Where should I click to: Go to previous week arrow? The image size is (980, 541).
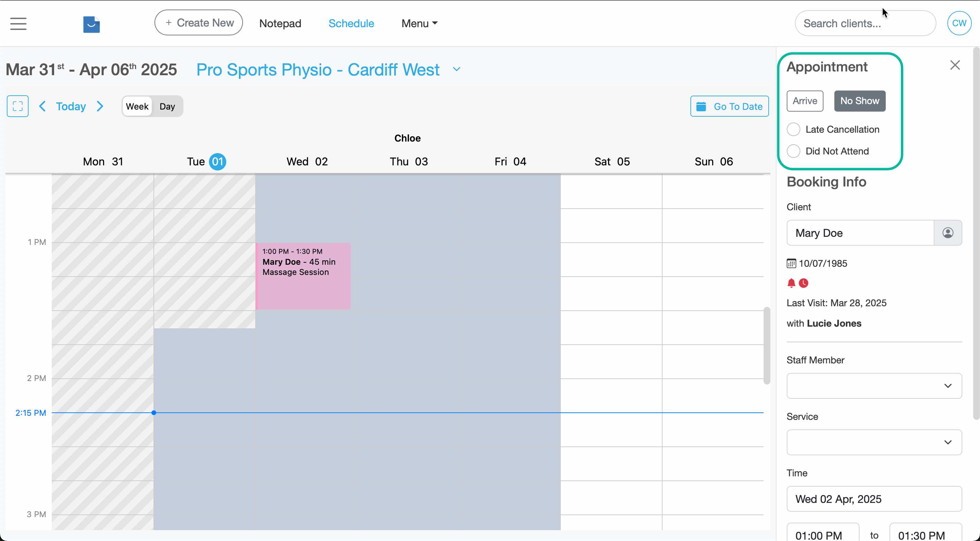(42, 106)
